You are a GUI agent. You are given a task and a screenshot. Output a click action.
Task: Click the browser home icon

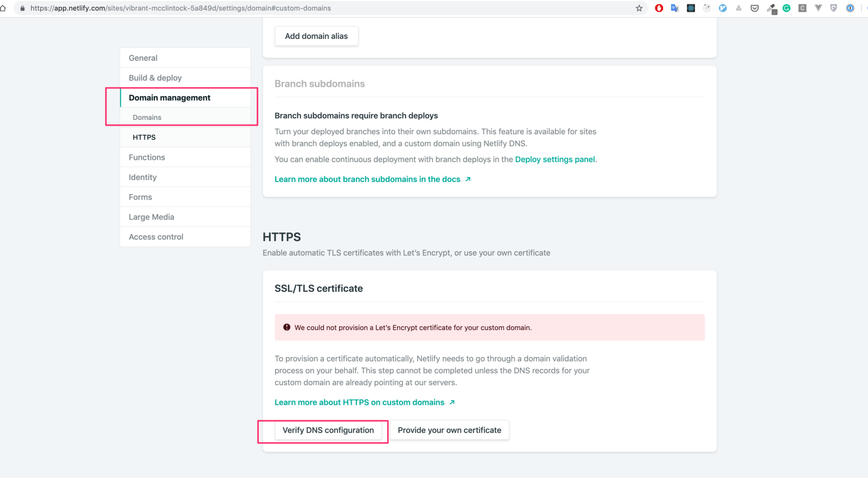click(x=3, y=8)
